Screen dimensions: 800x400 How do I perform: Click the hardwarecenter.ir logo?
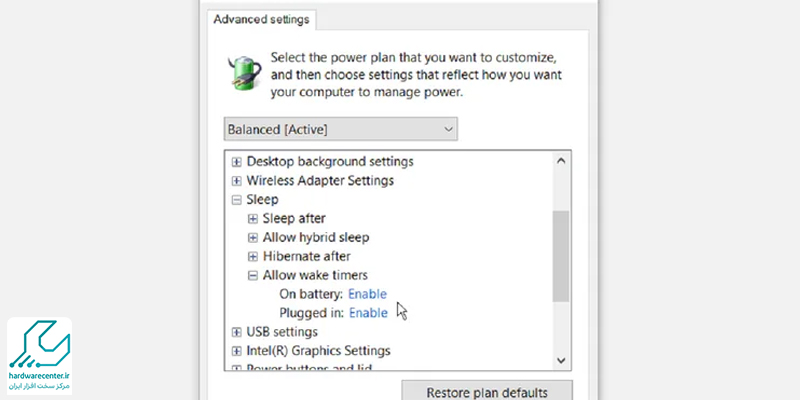pos(42,354)
